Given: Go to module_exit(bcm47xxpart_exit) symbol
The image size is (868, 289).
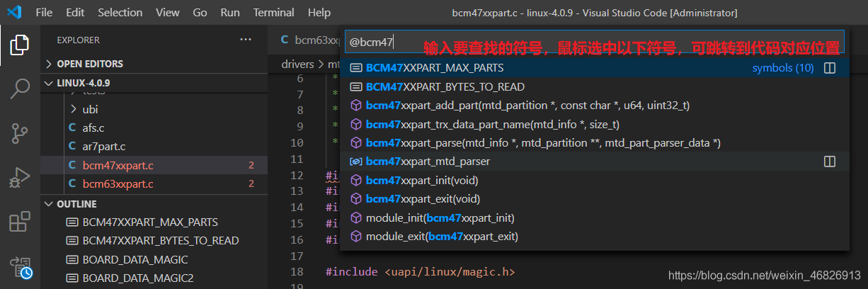Looking at the screenshot, I should 595,236.
